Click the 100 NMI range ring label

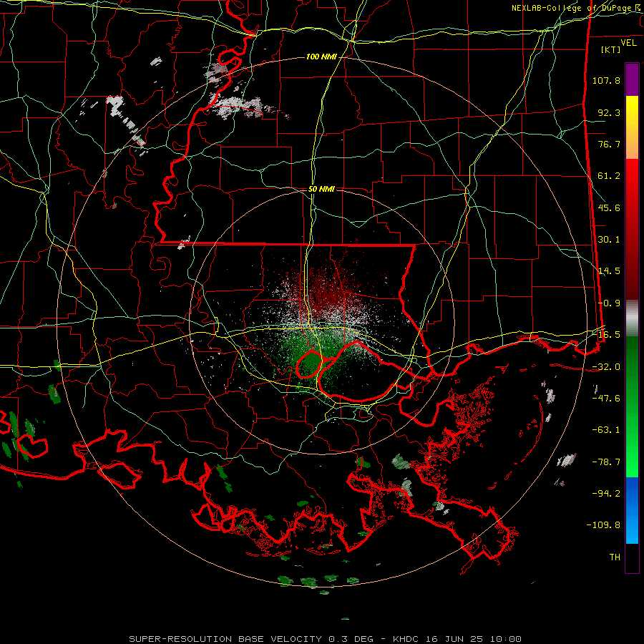[x=321, y=57]
